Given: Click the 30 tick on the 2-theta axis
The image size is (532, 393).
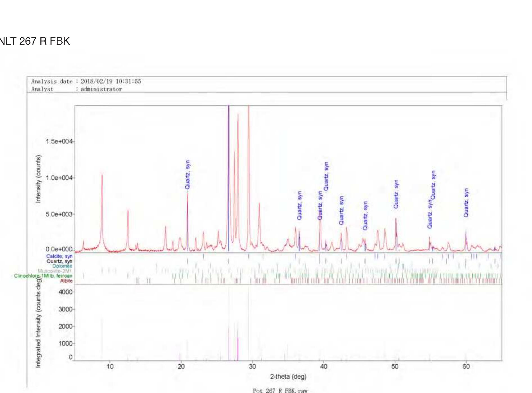Looking at the screenshot, I should tap(252, 366).
